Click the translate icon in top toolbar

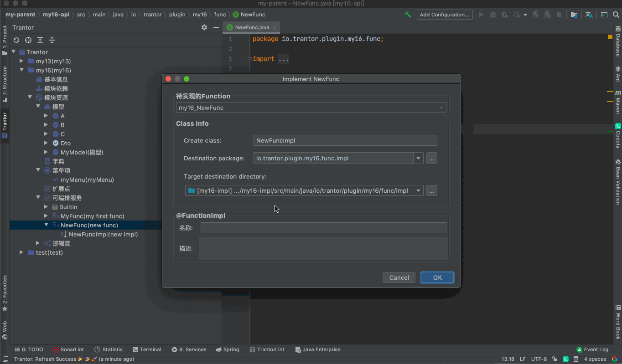[x=589, y=15]
